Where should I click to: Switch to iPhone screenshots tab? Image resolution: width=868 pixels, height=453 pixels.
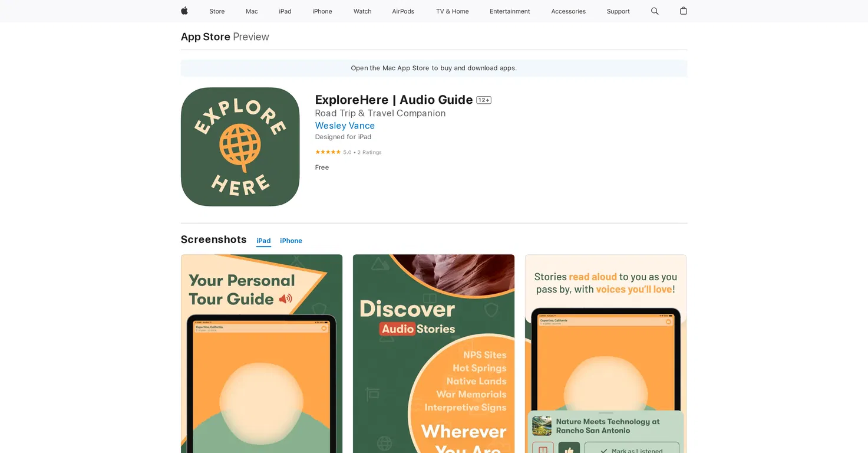point(291,241)
